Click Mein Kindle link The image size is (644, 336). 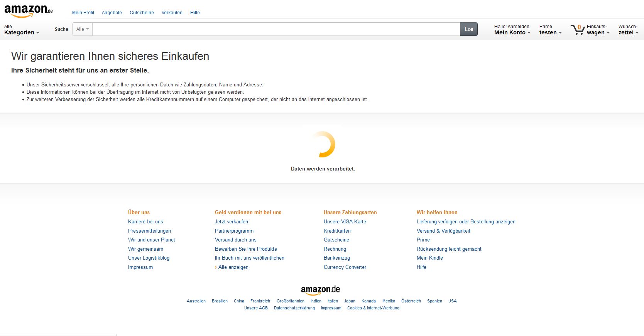(x=430, y=258)
